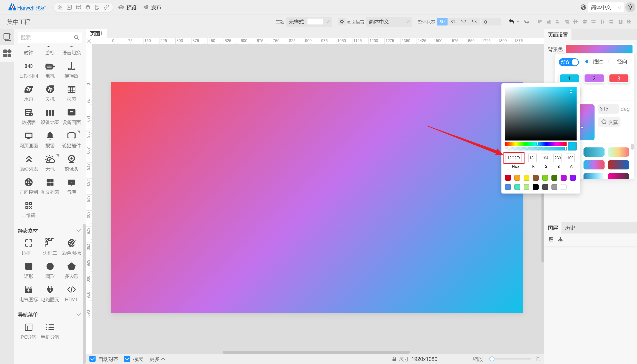Open the components panel in left sidebar
This screenshot has width=637, height=364.
(x=7, y=53)
